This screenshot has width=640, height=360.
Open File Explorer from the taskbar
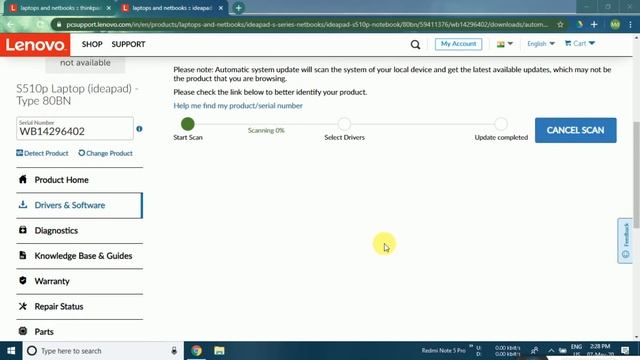[x=219, y=351]
